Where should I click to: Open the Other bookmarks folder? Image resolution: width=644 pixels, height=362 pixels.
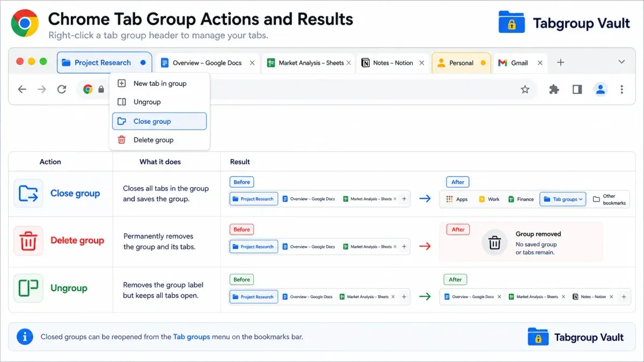tap(610, 200)
